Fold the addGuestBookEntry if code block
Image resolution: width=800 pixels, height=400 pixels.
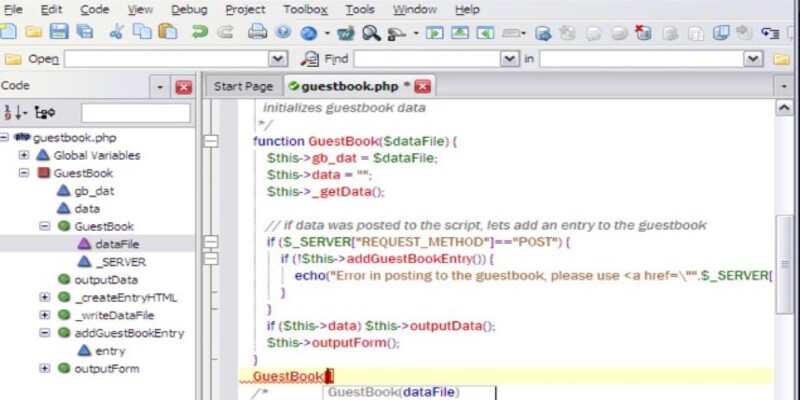(211, 259)
